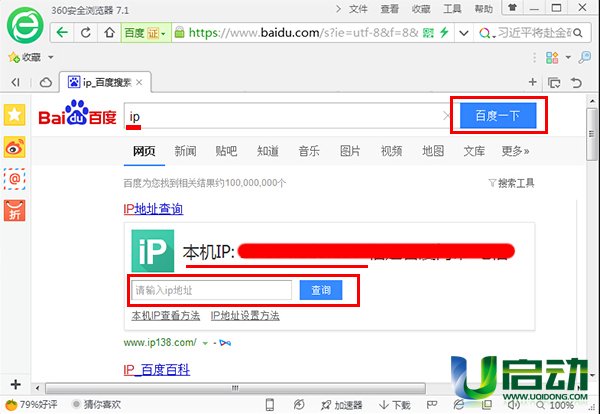Viewport: 600px width, 414px height.
Task: Open the View (查看) menu
Action: click(x=390, y=9)
